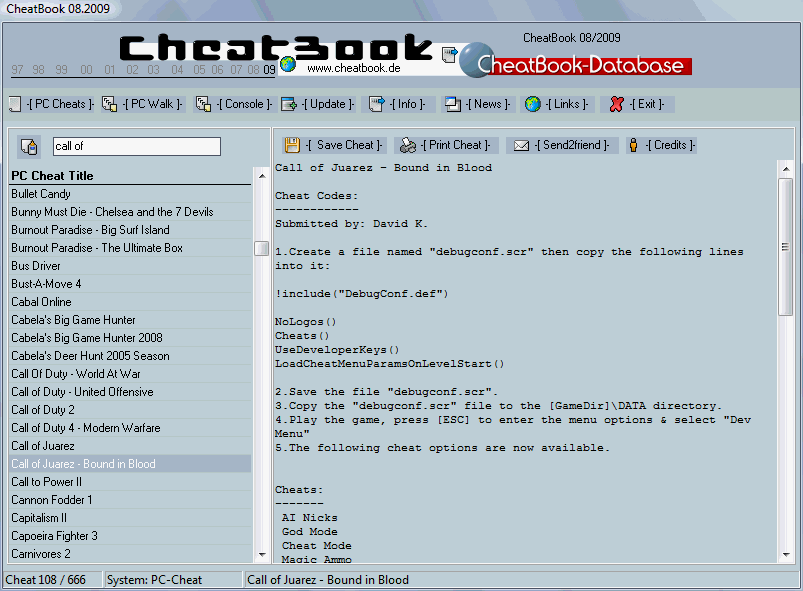The width and height of the screenshot is (803, 591).
Task: Click the Console toolbar icon
Action: pyautogui.click(x=203, y=104)
